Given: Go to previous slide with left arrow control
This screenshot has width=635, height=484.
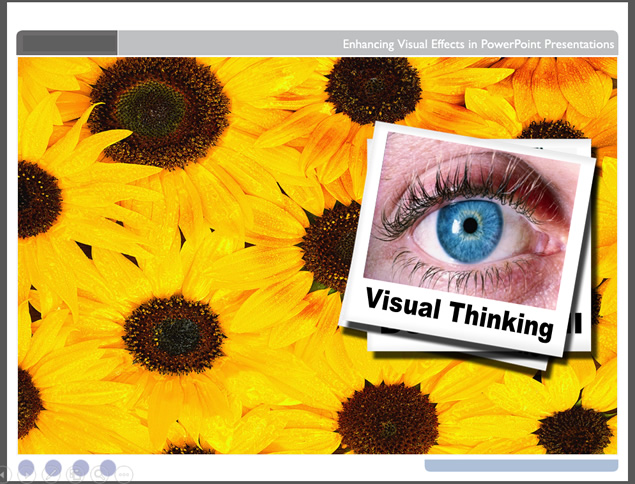Looking at the screenshot, I should tap(5, 474).
